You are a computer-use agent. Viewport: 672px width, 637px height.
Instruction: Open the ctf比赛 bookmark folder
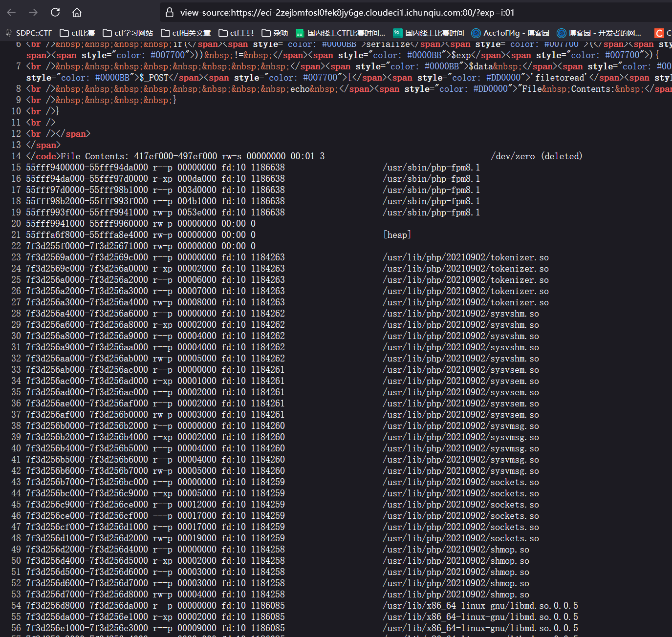pos(77,33)
